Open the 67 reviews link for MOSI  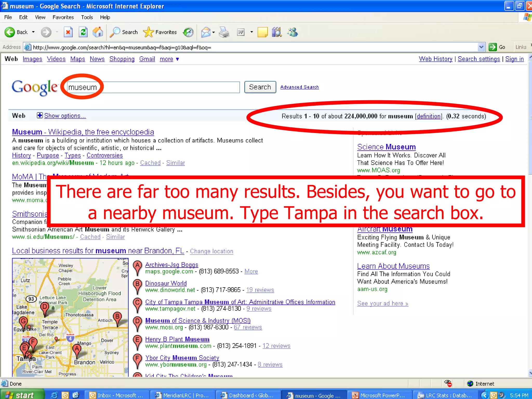248,327
